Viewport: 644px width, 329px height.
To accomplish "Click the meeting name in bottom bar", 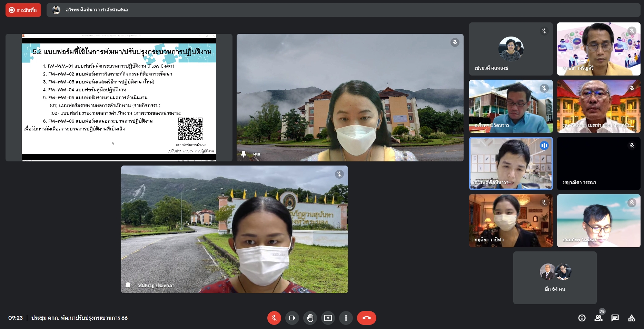I will tap(79, 318).
